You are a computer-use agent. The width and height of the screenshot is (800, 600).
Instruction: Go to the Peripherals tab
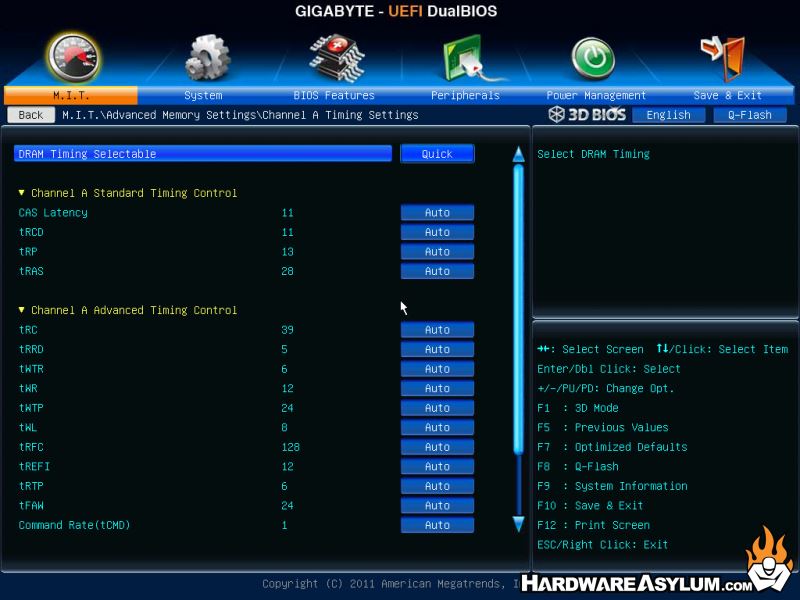pos(465,95)
